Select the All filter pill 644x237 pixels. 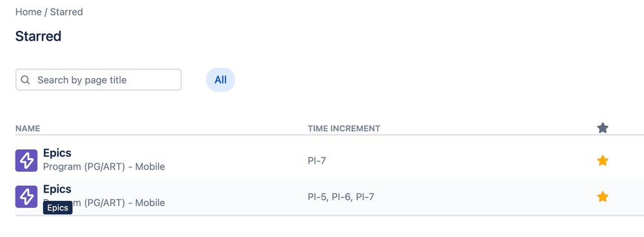click(220, 80)
